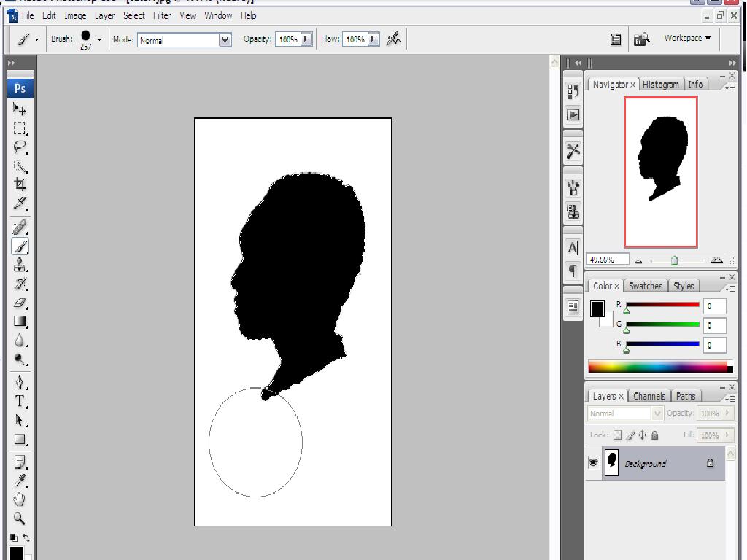Viewport: 747px width, 560px height.
Task: Switch to the Histogram tab
Action: [x=660, y=85]
